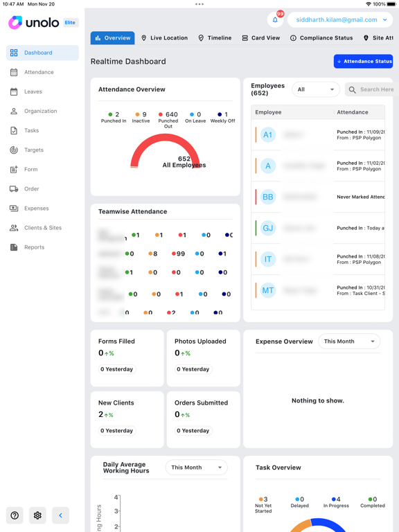Open the Attendance calendar icon in sidebar
Screen dimensions: 399x532
click(x=14, y=72)
